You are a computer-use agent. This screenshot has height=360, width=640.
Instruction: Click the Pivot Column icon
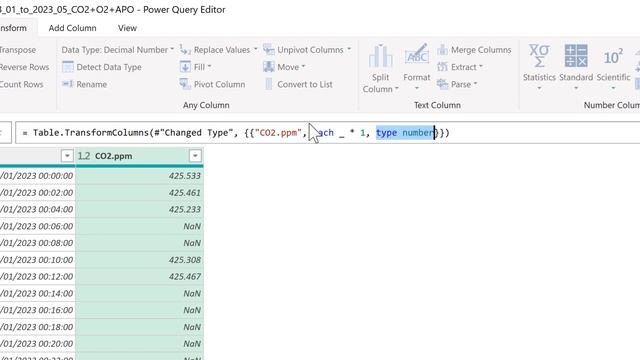point(185,84)
